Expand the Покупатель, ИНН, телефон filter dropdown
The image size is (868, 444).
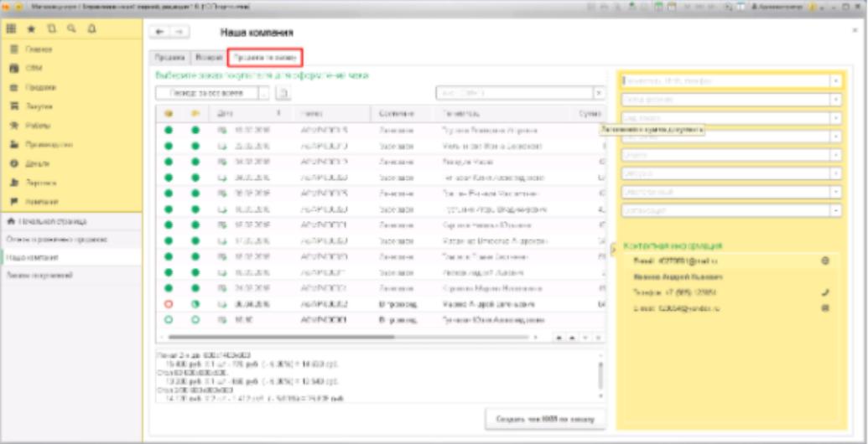point(835,80)
